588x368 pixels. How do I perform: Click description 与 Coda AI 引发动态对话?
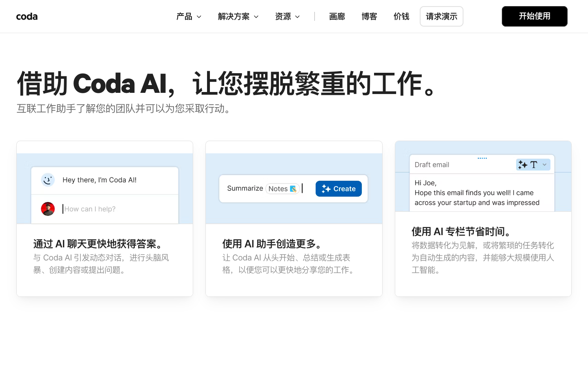(x=101, y=264)
